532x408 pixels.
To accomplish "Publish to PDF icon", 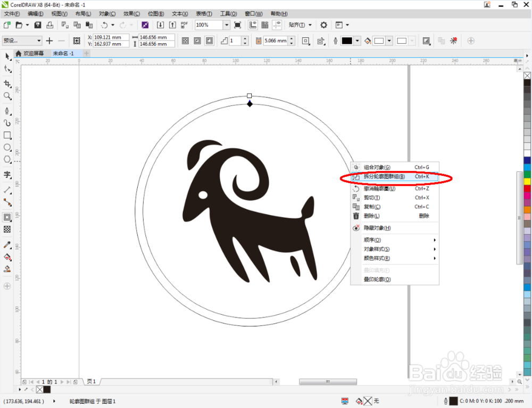I will tap(184, 25).
